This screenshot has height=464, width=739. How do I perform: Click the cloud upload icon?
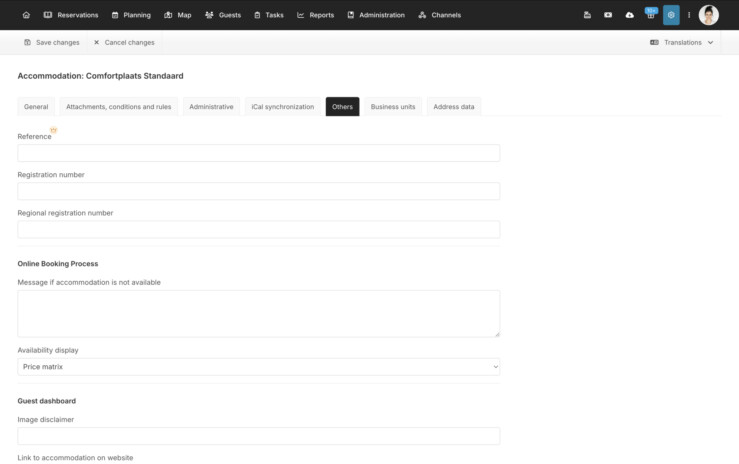629,15
